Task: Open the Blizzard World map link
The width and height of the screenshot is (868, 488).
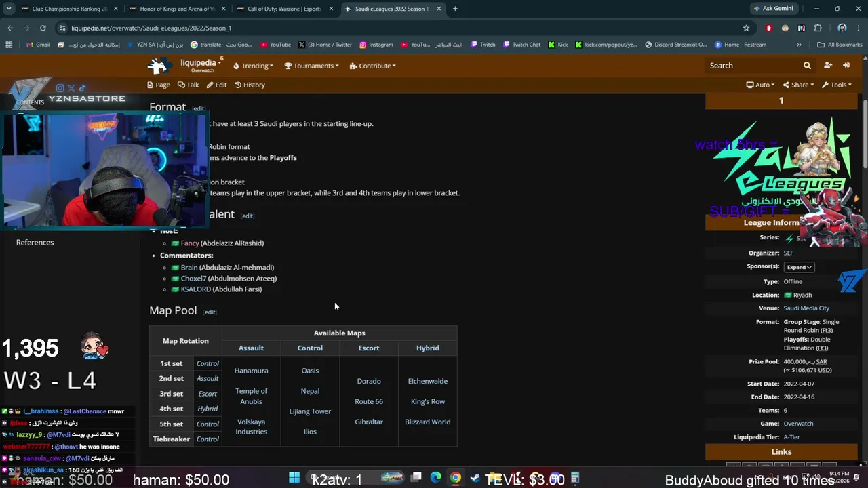Action: click(x=428, y=422)
